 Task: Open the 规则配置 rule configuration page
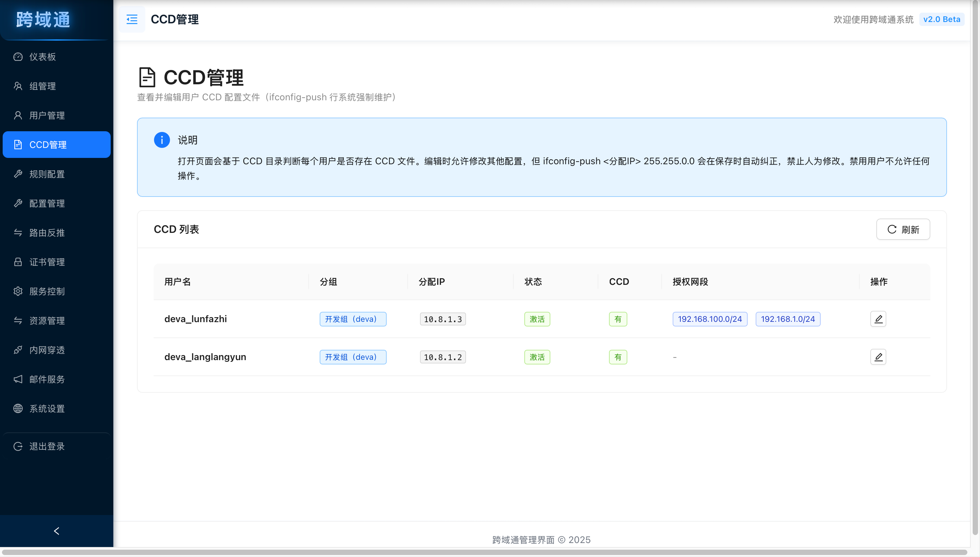pyautogui.click(x=47, y=174)
